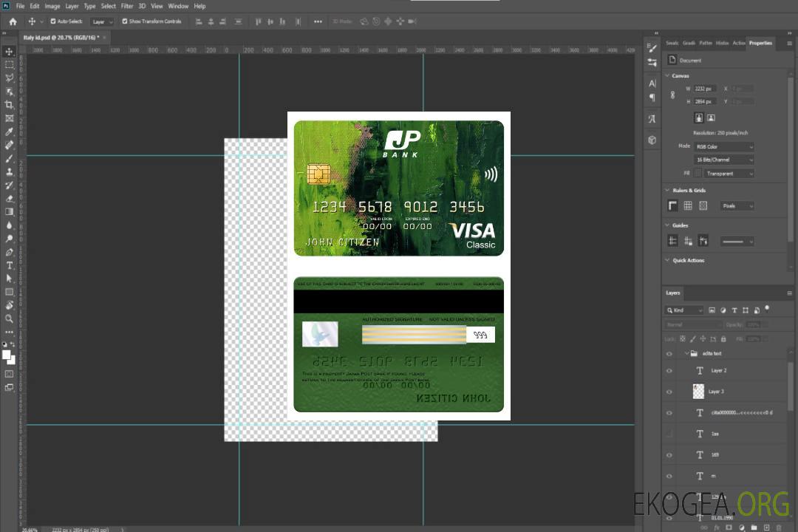The image size is (798, 532).
Task: Open Auto-Select Layer dropdown
Action: click(x=102, y=21)
